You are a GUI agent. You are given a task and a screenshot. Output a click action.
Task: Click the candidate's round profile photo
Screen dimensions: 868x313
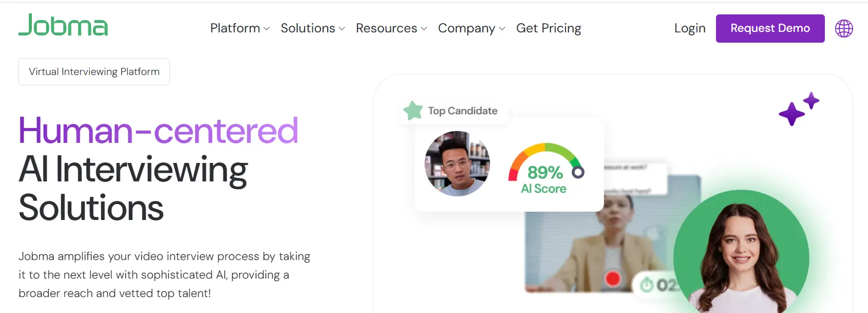tap(457, 163)
